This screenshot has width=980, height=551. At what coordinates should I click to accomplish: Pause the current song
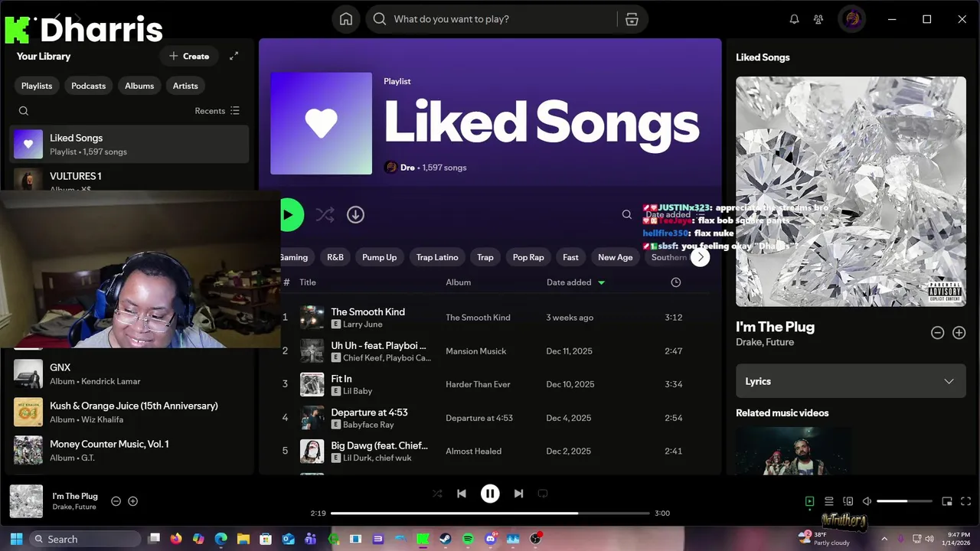[x=490, y=494]
